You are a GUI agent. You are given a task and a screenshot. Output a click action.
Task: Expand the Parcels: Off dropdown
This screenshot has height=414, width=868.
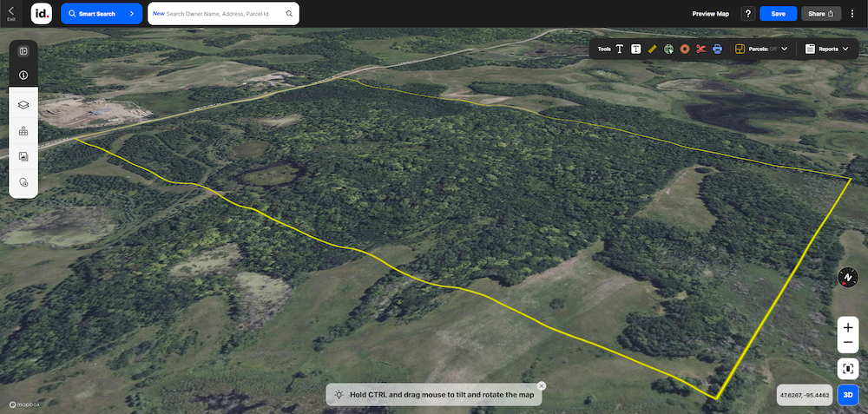pos(762,49)
